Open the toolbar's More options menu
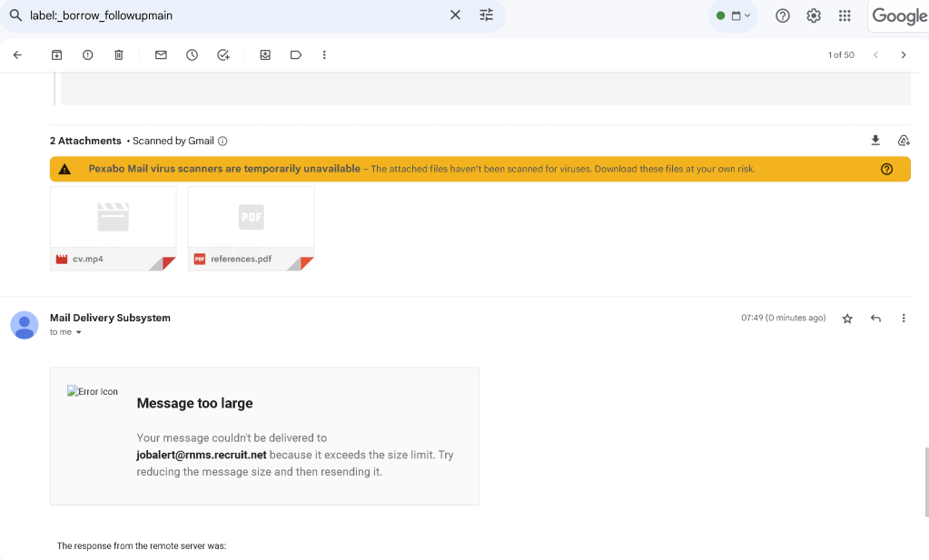Screen dimensions: 929x560 pos(324,55)
